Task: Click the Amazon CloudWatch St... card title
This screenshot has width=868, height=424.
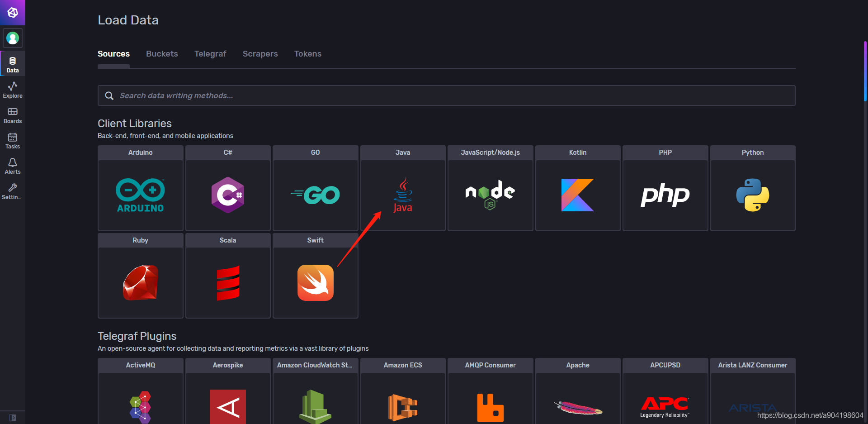Action: coord(315,365)
